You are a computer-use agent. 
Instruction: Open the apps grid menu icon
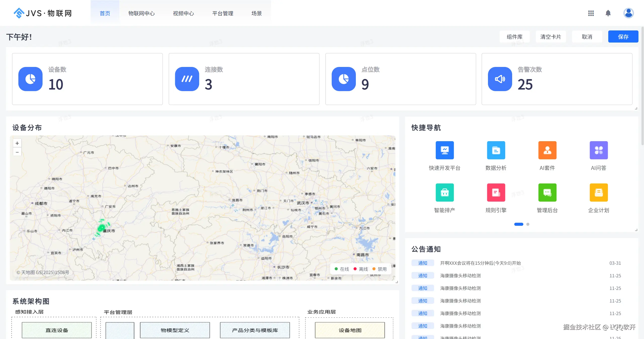[x=591, y=13]
